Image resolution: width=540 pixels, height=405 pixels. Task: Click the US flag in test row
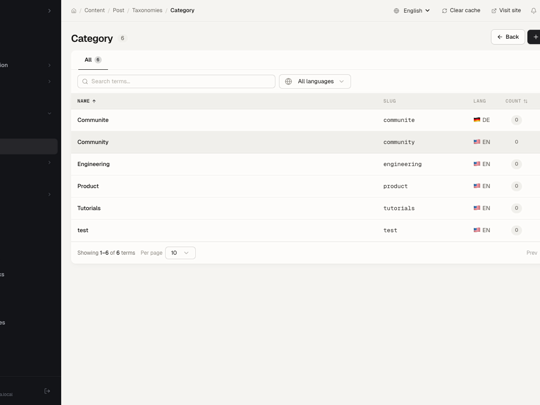point(477,230)
